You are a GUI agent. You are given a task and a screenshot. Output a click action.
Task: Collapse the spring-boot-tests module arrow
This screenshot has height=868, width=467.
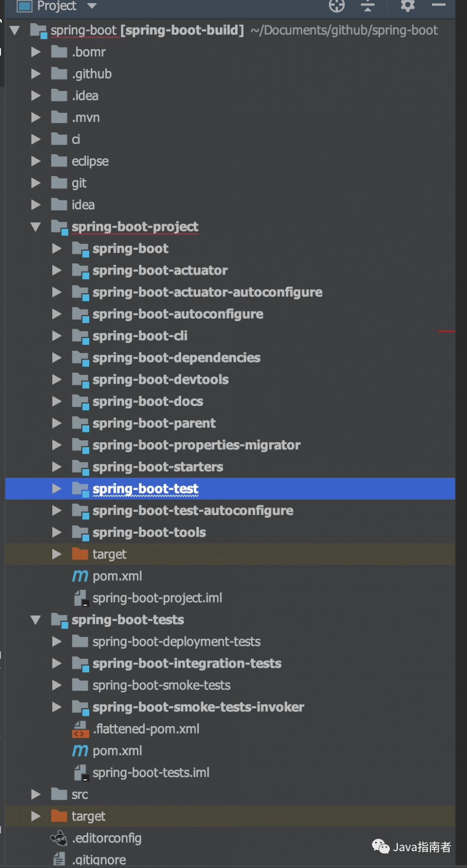click(x=36, y=620)
